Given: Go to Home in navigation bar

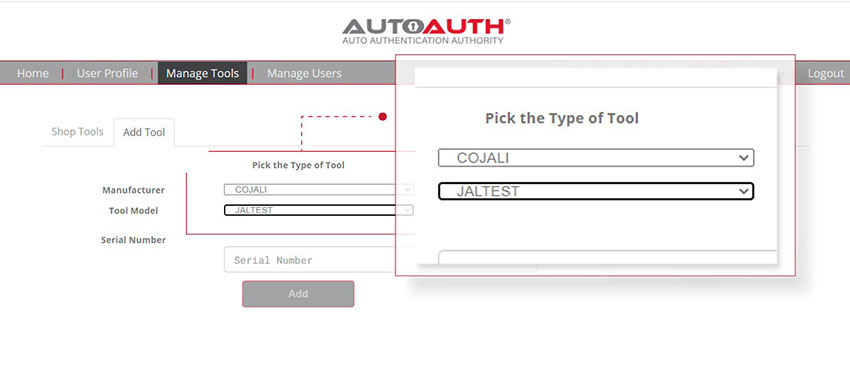Looking at the screenshot, I should (x=33, y=73).
